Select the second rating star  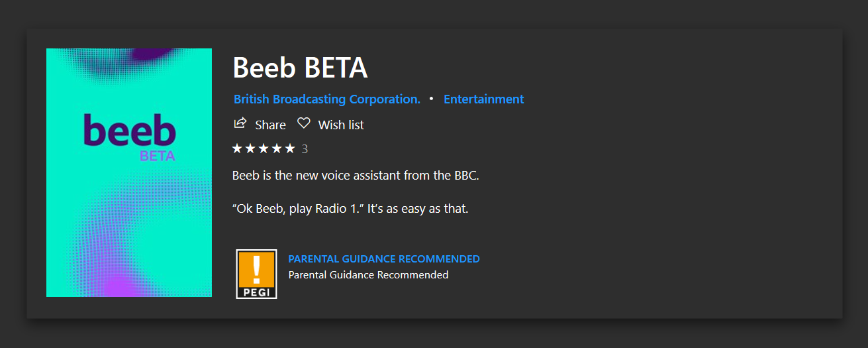(250, 148)
